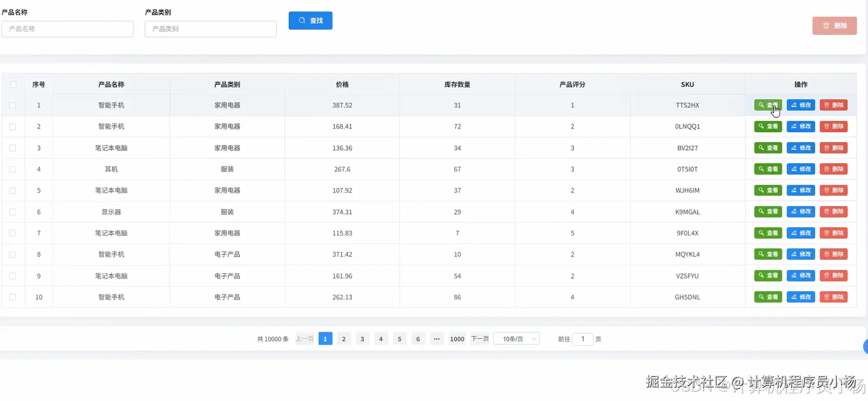This screenshot has width=868, height=401.
Task: Delete product with SKU VZSFYU
Action: [834, 275]
